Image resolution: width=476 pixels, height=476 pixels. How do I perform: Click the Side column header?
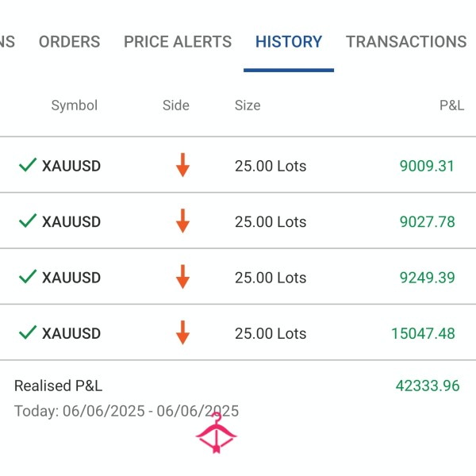point(176,106)
